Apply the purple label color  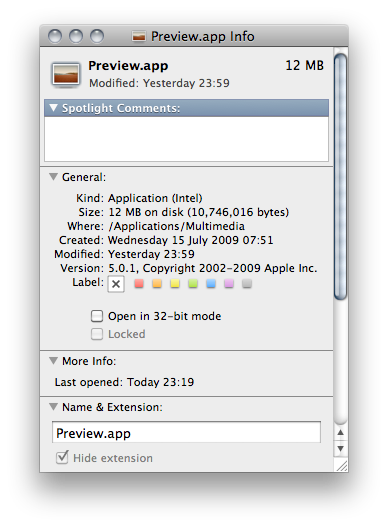[x=229, y=284]
